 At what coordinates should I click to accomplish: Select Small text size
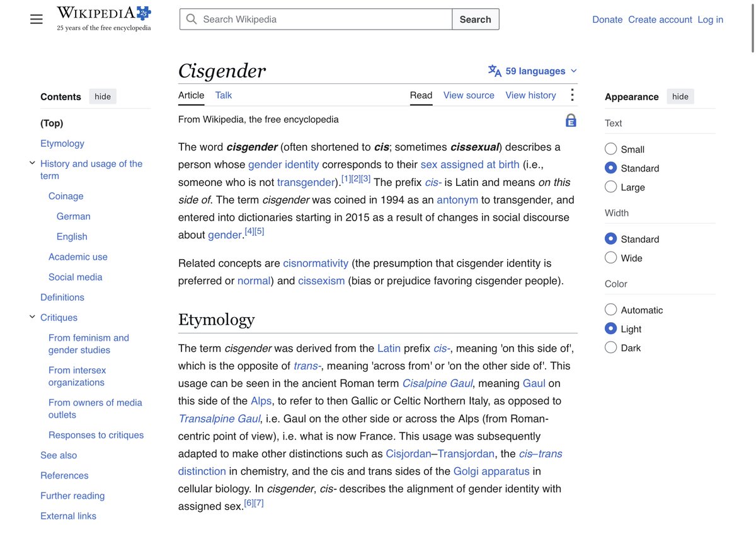pyautogui.click(x=610, y=149)
